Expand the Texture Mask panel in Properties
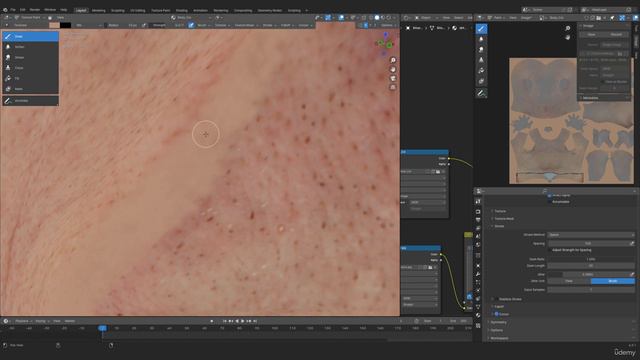The image size is (640, 360). (x=504, y=219)
